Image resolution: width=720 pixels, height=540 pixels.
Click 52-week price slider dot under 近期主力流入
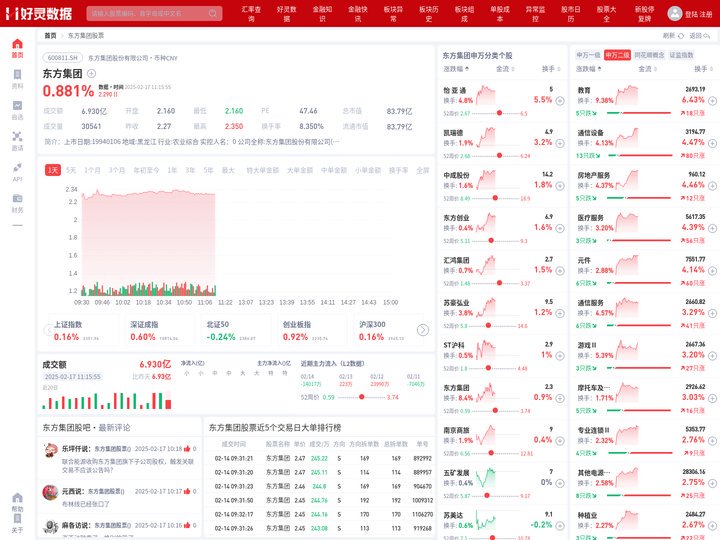pos(362,397)
